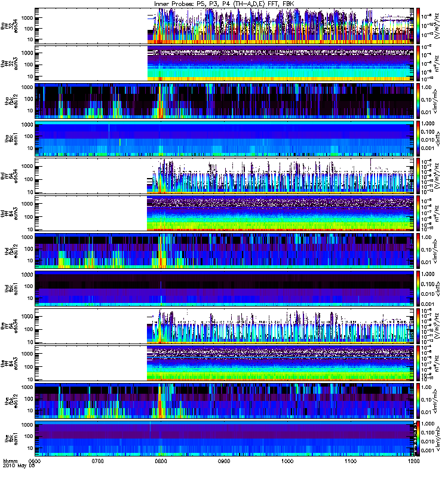The height and width of the screenshot is (478, 448).
Task: Click the "thd fbk scm1" panel label
Action: pyautogui.click(x=11, y=289)
